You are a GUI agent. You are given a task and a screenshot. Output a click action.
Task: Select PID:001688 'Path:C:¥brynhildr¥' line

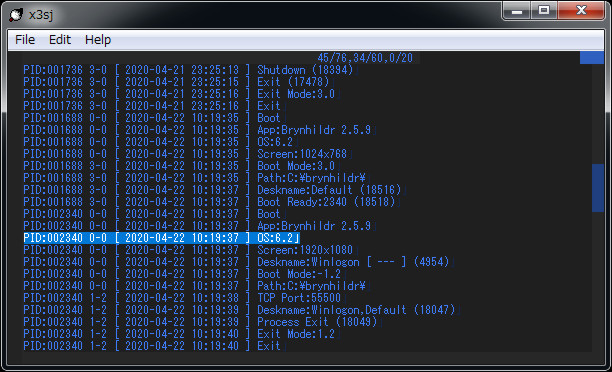(x=194, y=178)
